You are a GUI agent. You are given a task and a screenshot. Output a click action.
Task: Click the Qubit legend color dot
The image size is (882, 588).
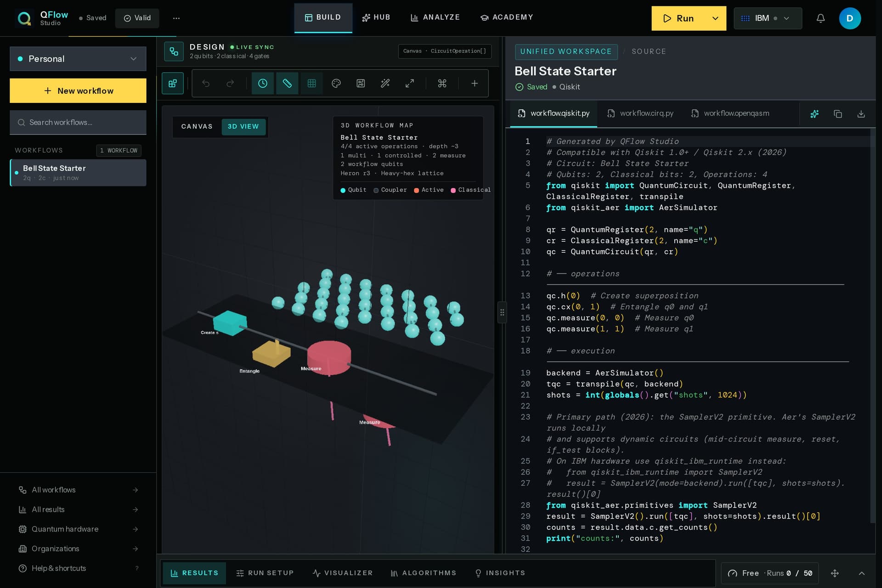pyautogui.click(x=343, y=190)
